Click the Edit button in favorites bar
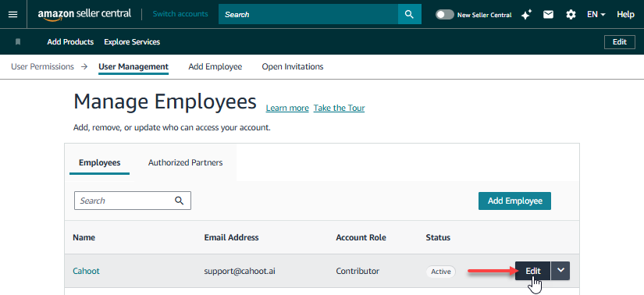The width and height of the screenshot is (644, 295). [x=619, y=42]
